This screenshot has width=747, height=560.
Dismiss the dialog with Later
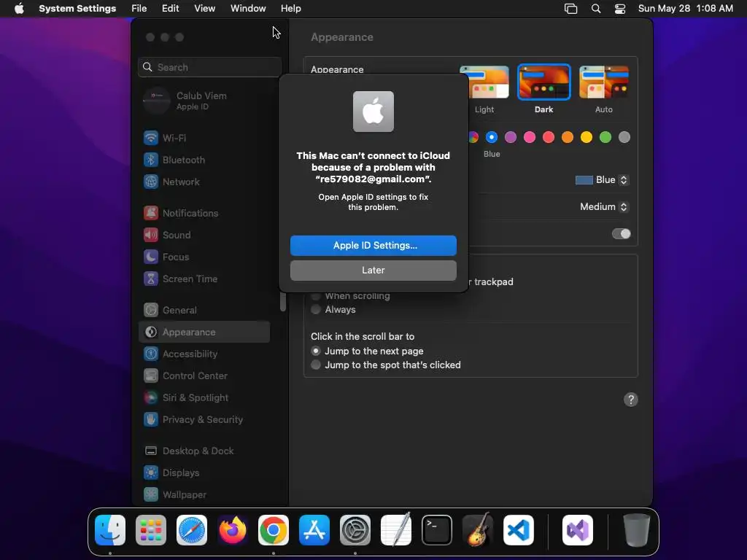click(x=373, y=271)
